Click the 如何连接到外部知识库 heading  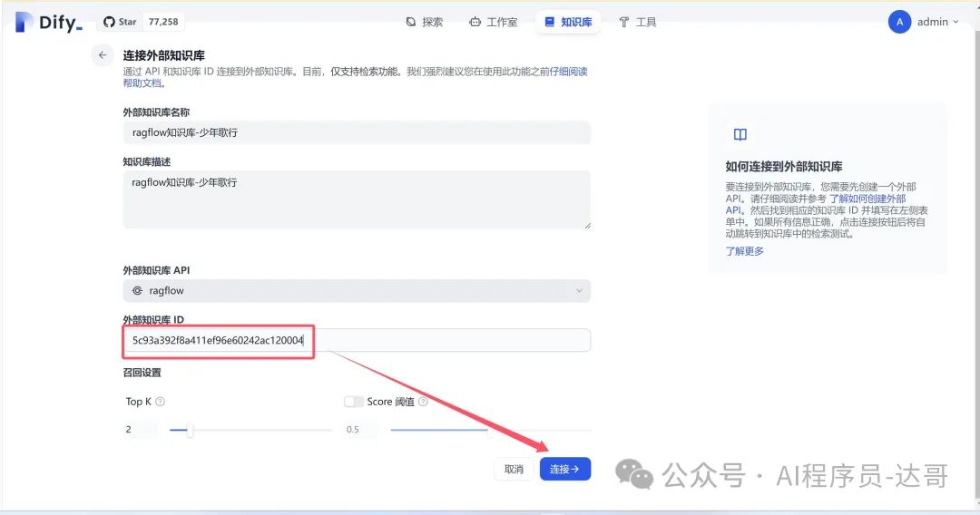[x=784, y=167]
